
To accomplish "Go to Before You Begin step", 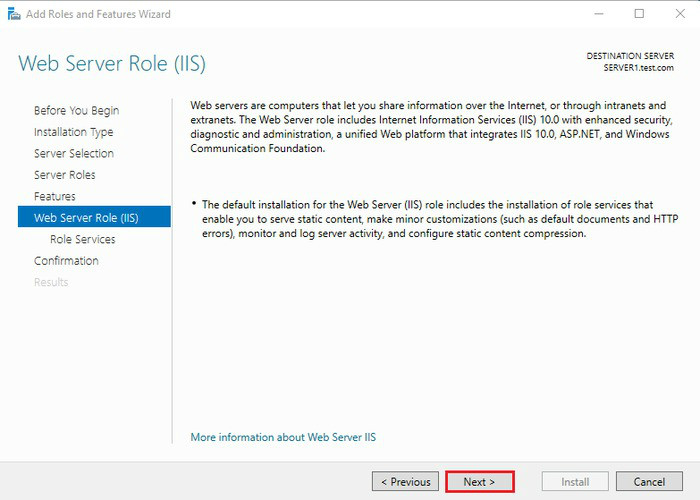I will coord(76,111).
